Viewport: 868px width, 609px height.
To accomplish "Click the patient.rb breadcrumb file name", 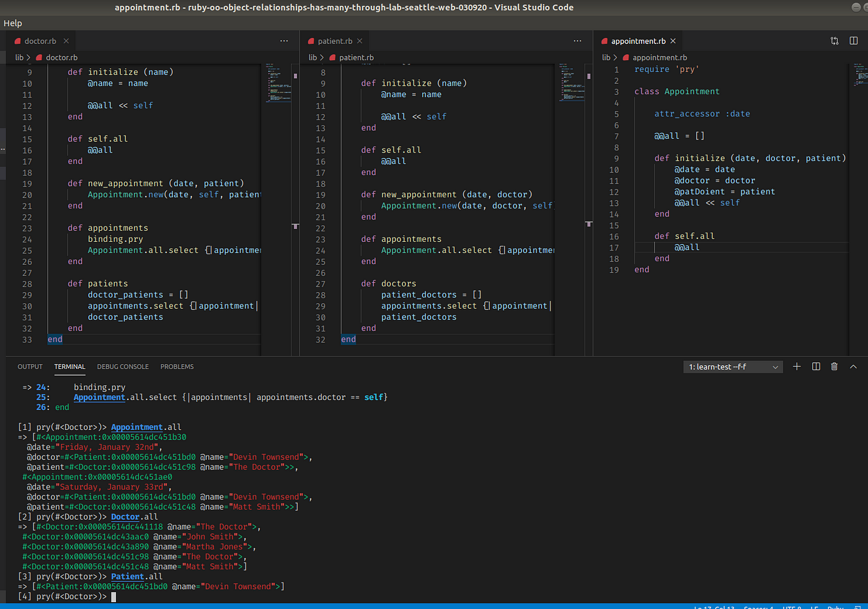I will pos(356,57).
